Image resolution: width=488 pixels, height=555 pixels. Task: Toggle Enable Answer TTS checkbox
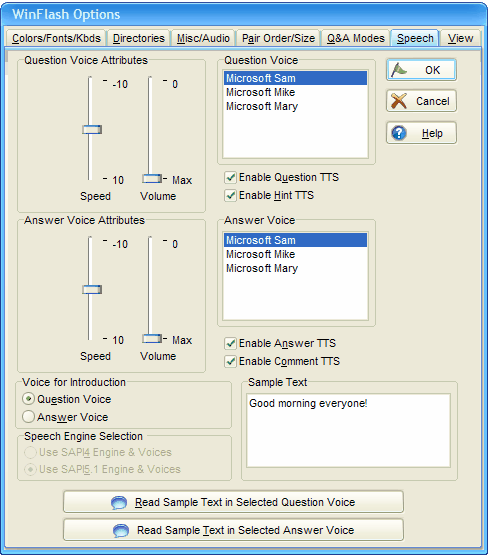coord(230,343)
